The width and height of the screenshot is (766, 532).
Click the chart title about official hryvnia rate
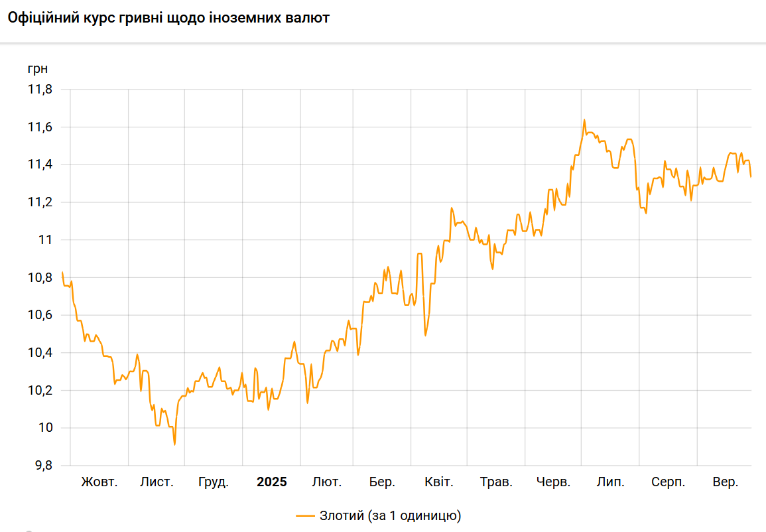point(168,18)
